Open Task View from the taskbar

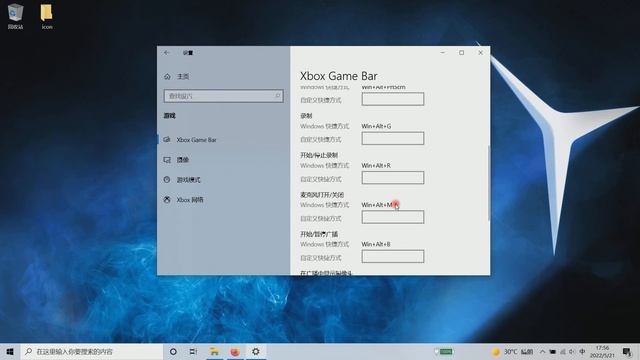[193, 351]
